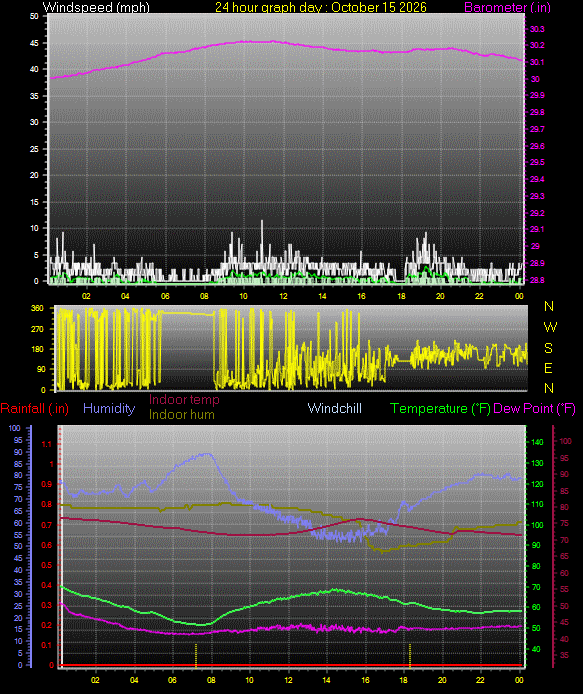Click the Windspeed (mph) axis title

pos(96,8)
